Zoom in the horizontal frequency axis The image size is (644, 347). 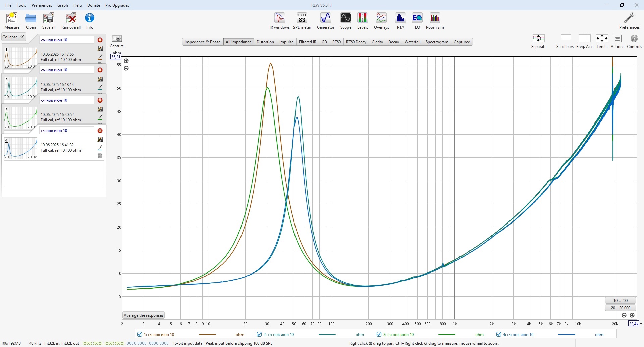coord(632,315)
